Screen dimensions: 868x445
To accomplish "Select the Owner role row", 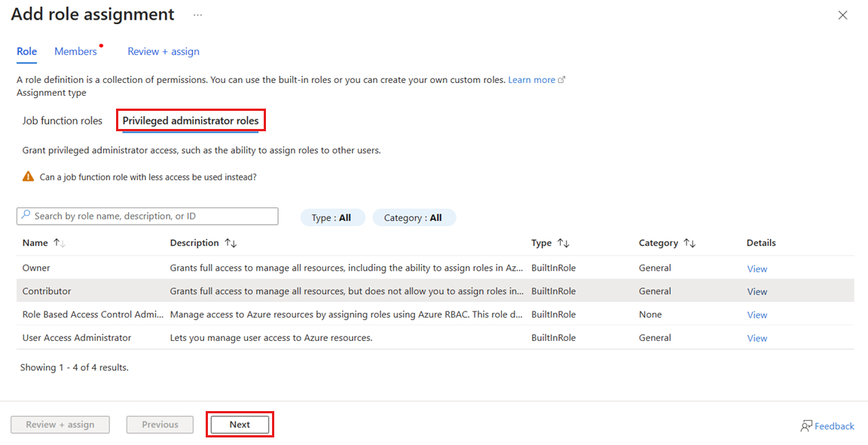I will point(36,268).
